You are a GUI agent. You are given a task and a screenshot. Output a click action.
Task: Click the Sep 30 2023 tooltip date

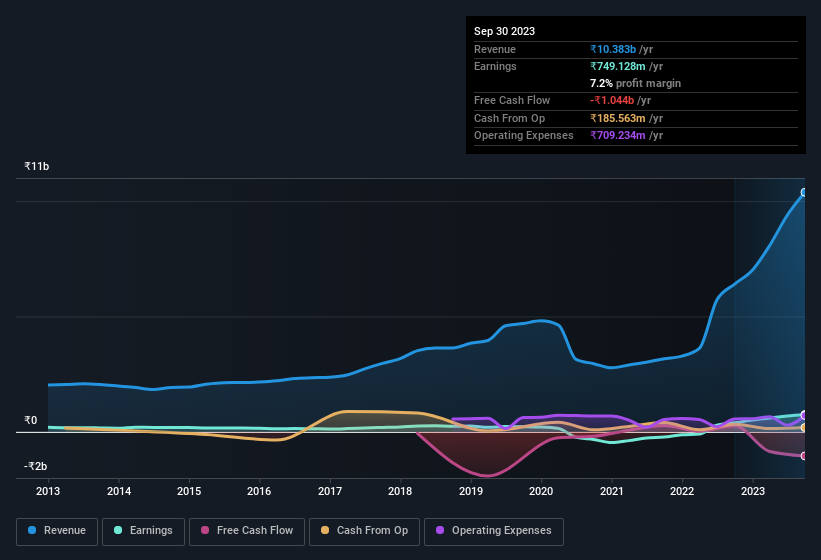point(504,31)
